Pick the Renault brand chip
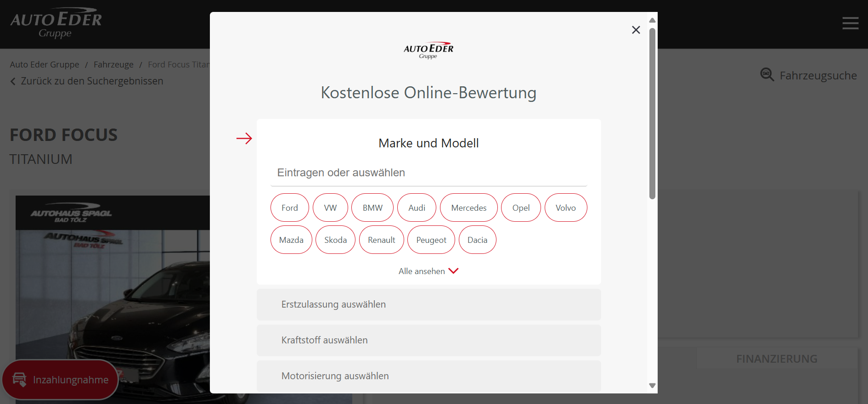The height and width of the screenshot is (404, 868). pyautogui.click(x=381, y=240)
